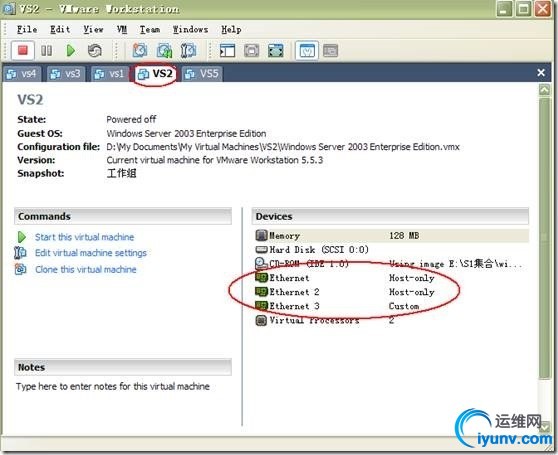This screenshot has width=558, height=455.
Task: Click the red Power Off toolbar button
Action: [23, 50]
